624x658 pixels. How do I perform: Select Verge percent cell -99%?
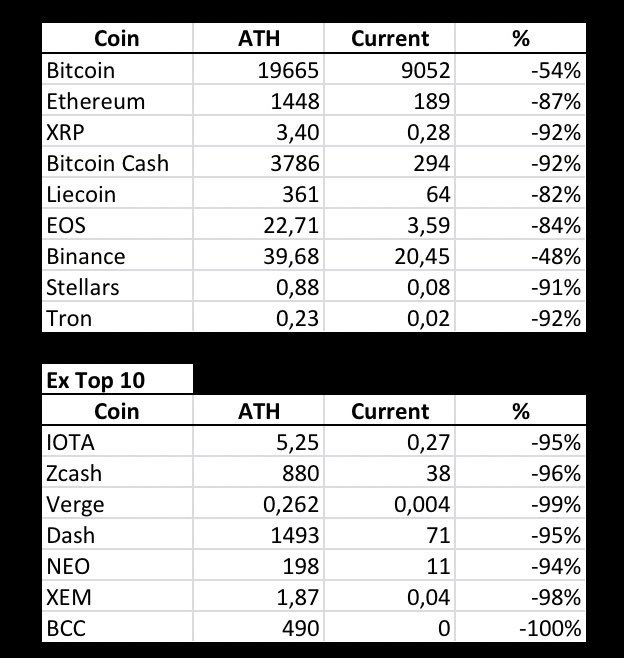[520, 504]
